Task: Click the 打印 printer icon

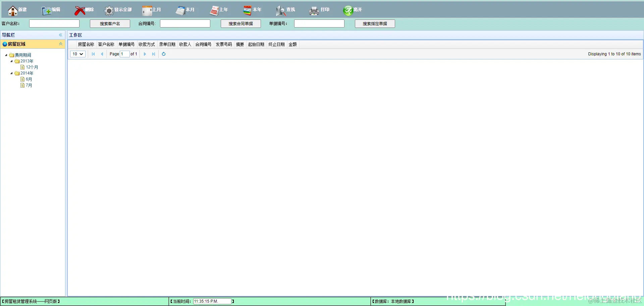Action: [314, 11]
